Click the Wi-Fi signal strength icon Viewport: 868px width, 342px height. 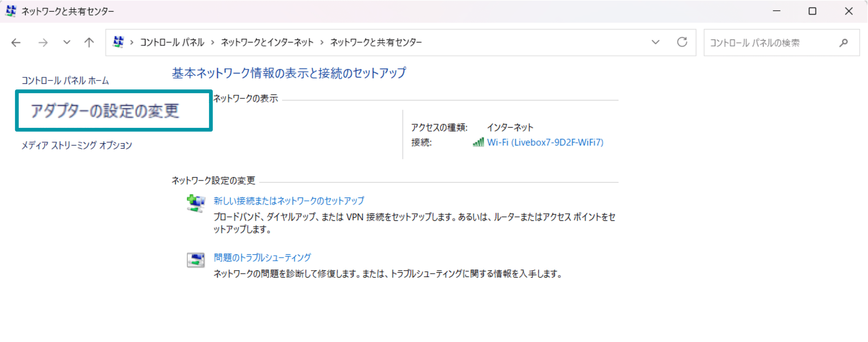click(x=478, y=142)
